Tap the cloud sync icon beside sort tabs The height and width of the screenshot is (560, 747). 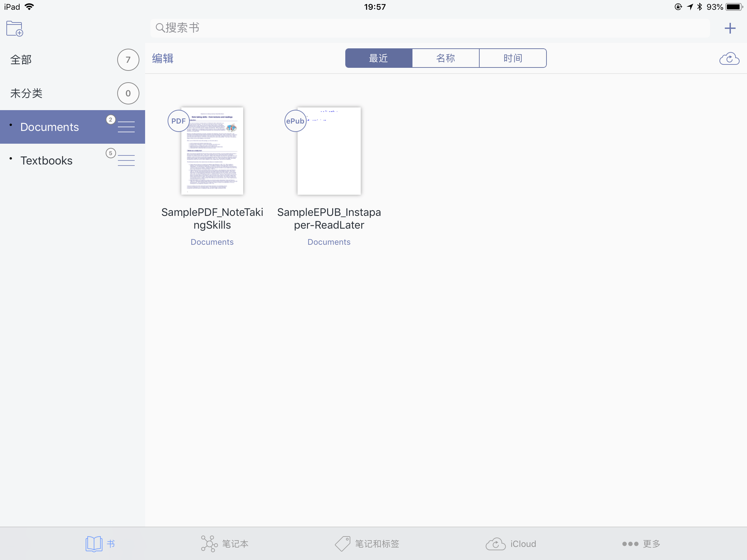(729, 59)
